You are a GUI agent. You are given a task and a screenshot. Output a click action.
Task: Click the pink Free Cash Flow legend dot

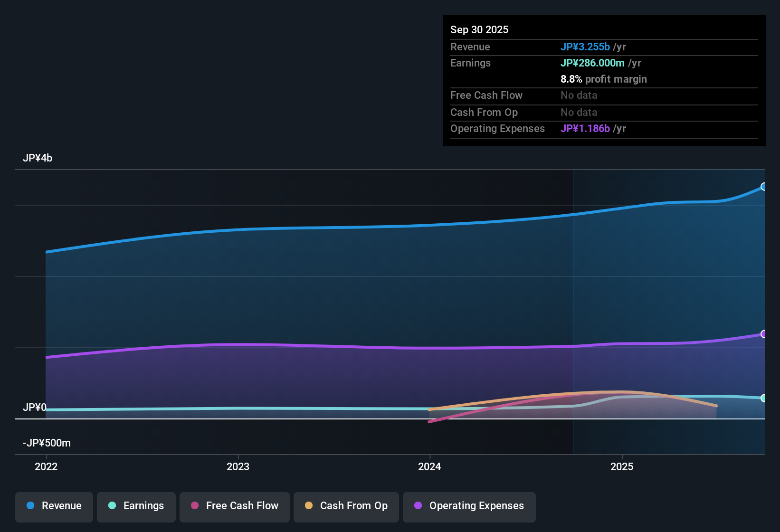pyautogui.click(x=195, y=506)
